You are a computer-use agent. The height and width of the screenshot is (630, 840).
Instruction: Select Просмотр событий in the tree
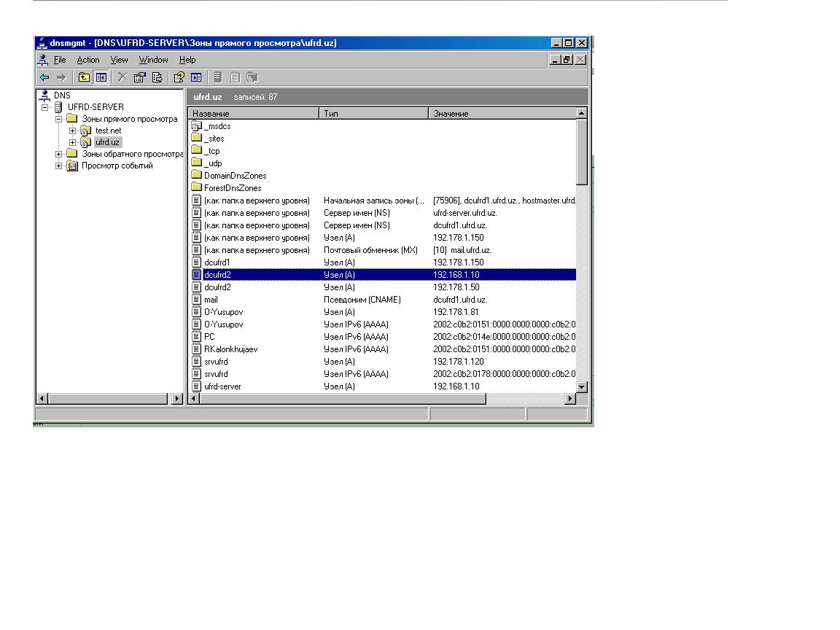(x=117, y=166)
